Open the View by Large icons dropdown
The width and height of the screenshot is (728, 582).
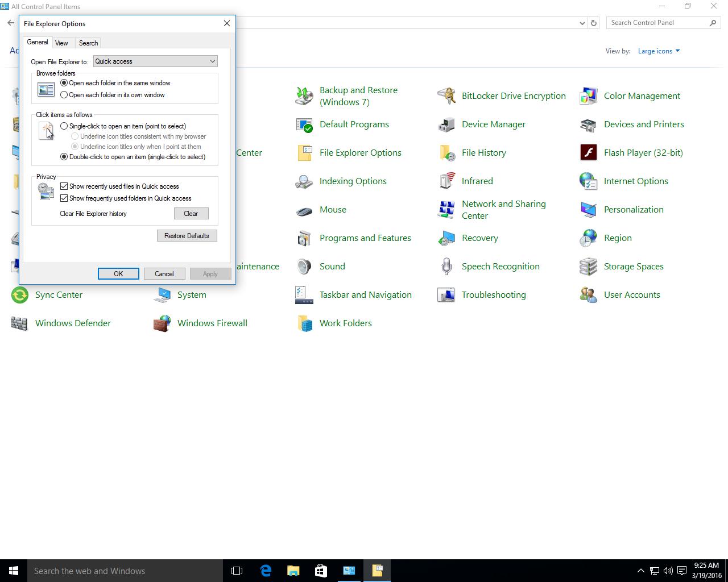tap(659, 51)
